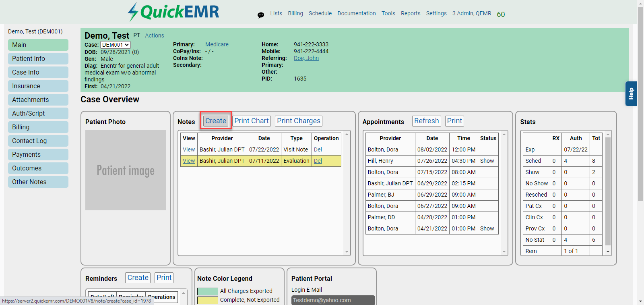The height and width of the screenshot is (305, 644).
Task: Open the Tools menu
Action: pyautogui.click(x=388, y=13)
